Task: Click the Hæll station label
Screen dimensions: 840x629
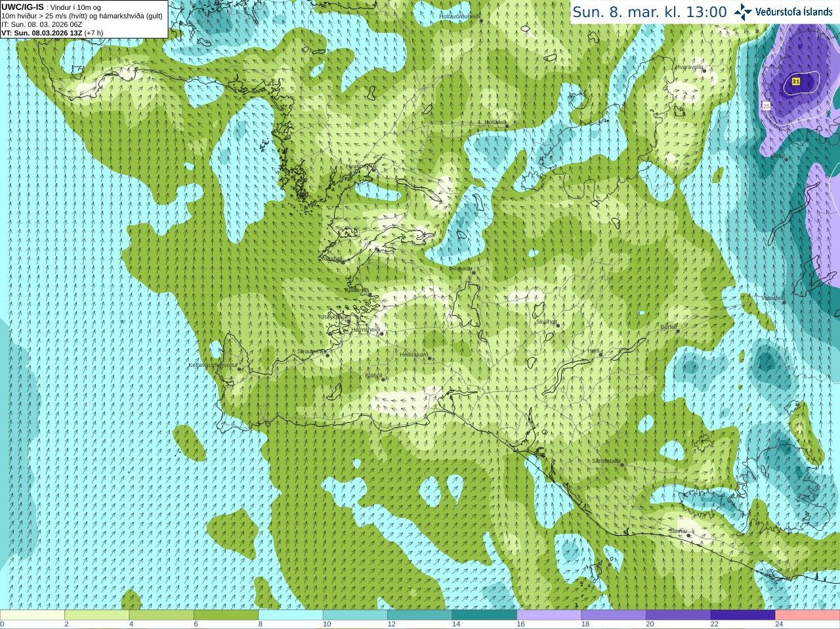Action: 593,351
